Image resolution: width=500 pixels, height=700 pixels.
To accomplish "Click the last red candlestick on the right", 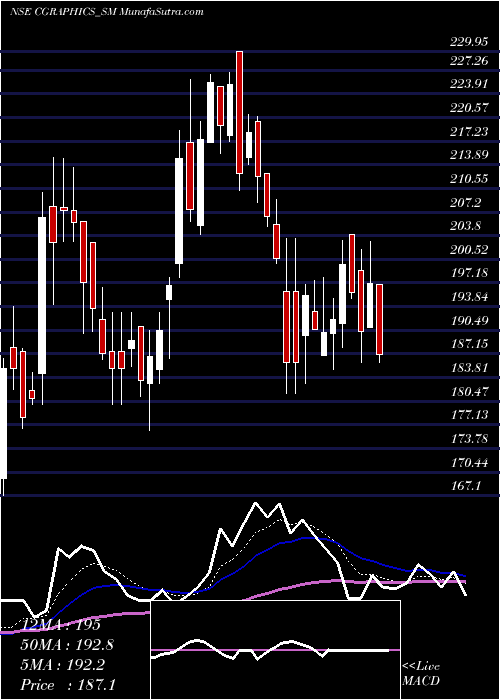I will pyautogui.click(x=379, y=320).
